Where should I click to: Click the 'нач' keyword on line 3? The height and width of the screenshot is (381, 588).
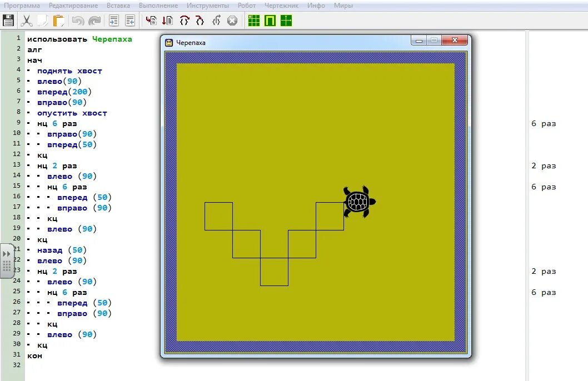coord(34,61)
